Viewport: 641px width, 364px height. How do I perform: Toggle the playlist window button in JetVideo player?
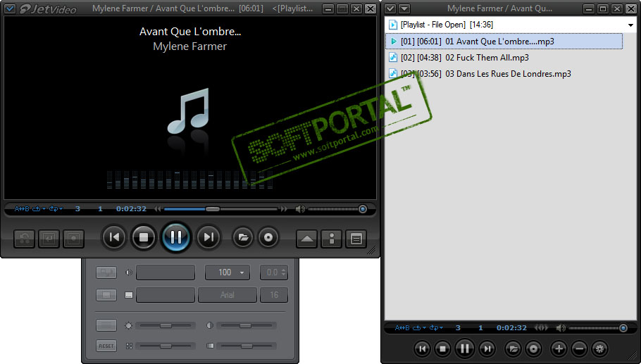[x=356, y=239]
